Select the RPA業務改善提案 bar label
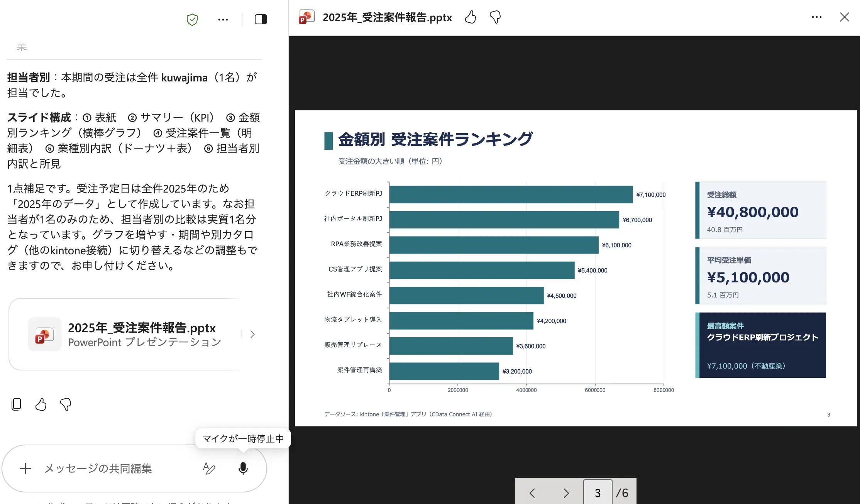The width and height of the screenshot is (860, 504). pyautogui.click(x=356, y=244)
